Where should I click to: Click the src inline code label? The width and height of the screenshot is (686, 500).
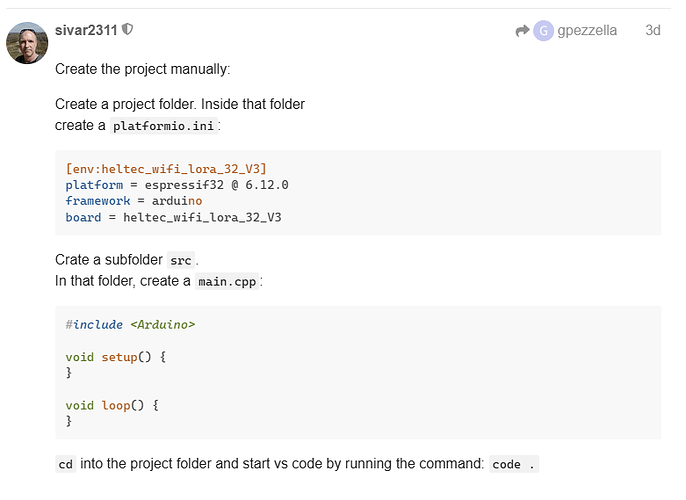click(x=181, y=260)
